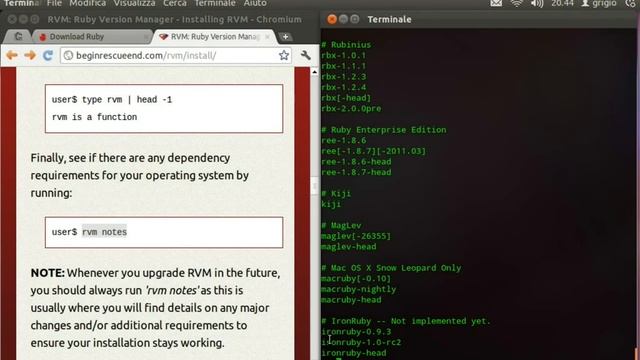Open the sound volume indicator

537,4
